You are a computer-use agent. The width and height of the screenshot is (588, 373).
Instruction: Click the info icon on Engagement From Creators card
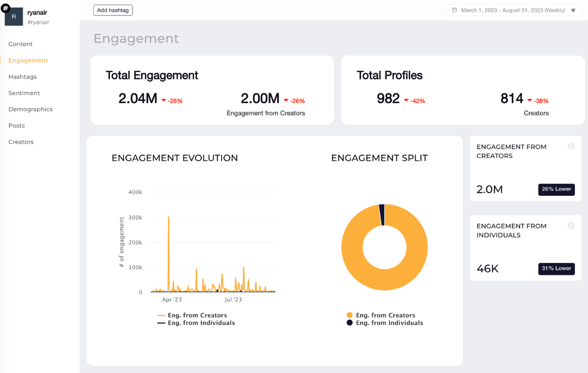tap(571, 146)
